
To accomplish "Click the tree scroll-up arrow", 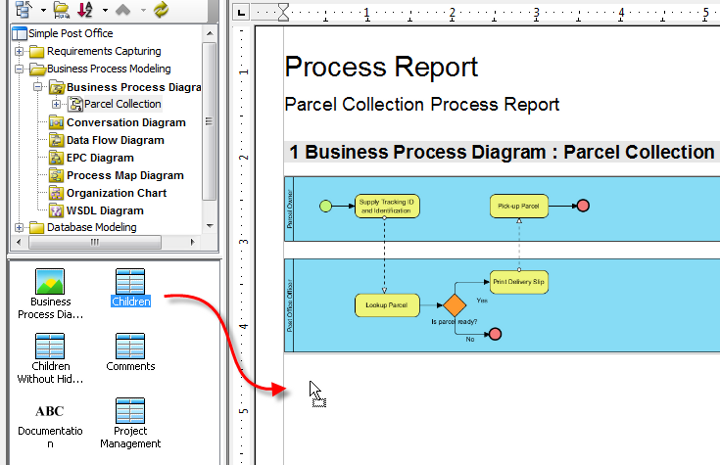I will [x=210, y=34].
